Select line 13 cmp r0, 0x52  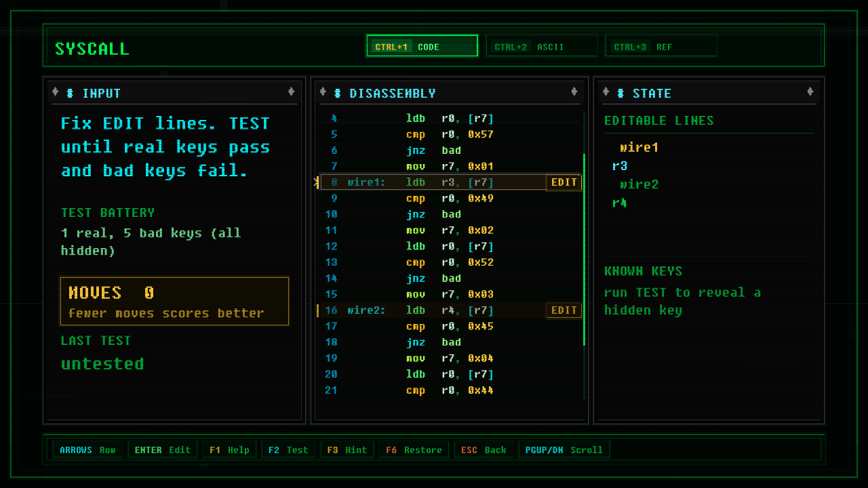450,262
